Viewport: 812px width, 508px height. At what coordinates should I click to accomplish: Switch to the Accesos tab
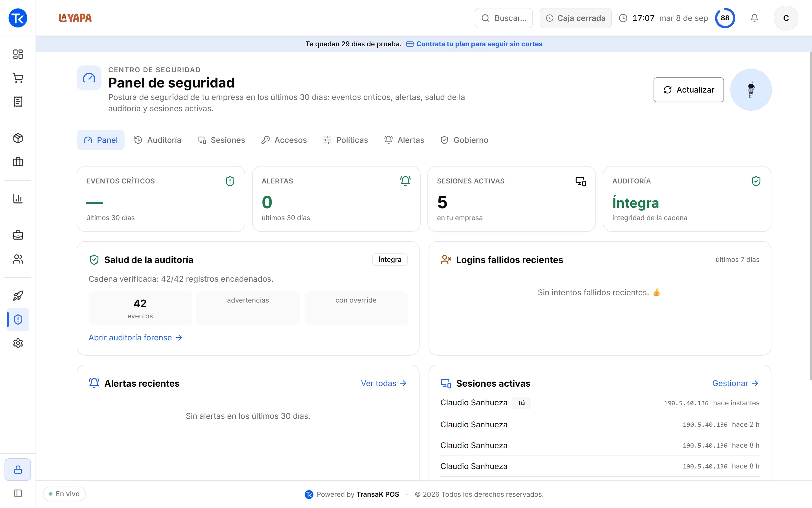[x=284, y=140]
